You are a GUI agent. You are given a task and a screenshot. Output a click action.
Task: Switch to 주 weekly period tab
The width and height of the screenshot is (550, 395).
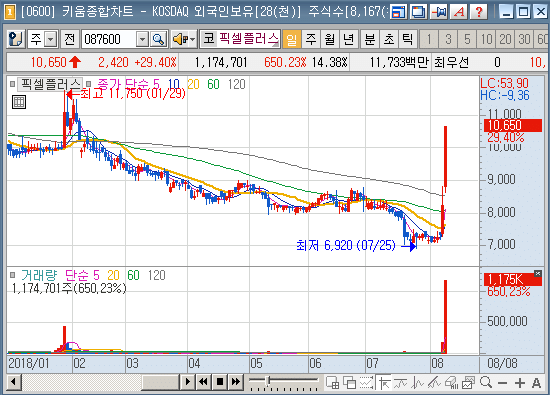(310, 39)
